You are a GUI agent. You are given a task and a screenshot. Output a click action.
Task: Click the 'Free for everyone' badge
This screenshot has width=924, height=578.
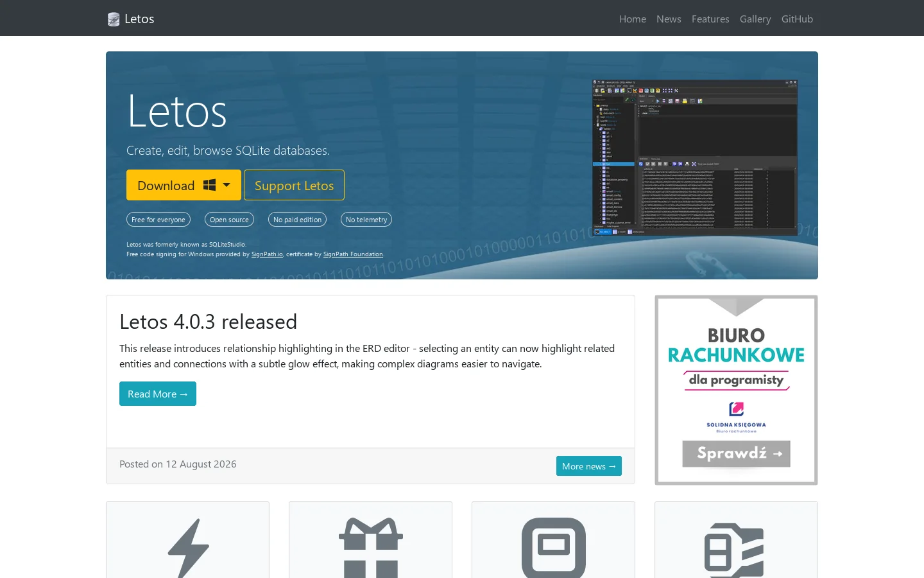[x=158, y=220]
